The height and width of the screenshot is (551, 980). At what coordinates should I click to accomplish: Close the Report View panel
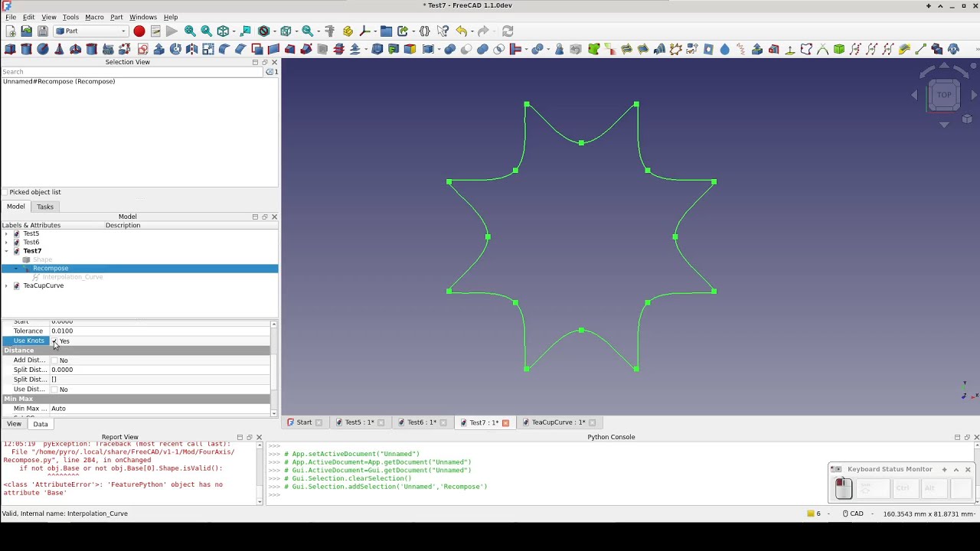[259, 437]
